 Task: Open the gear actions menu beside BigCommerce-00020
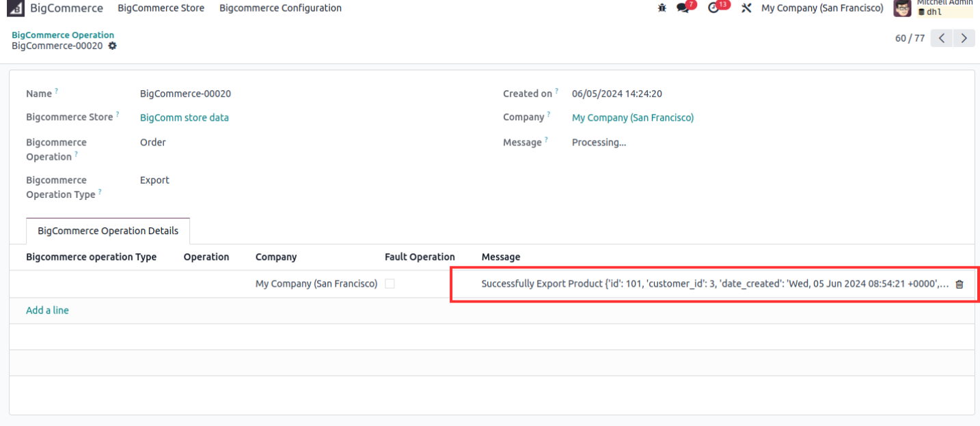tap(113, 46)
